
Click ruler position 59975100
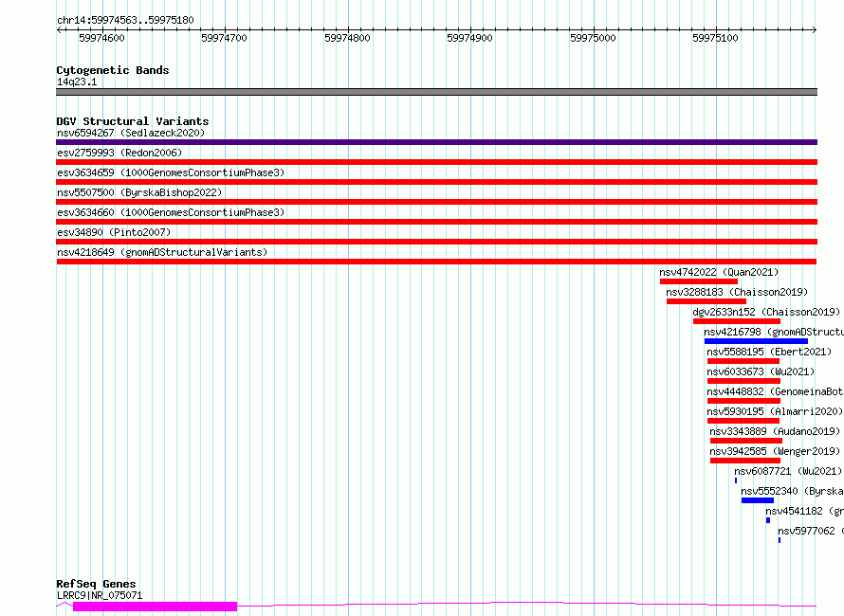point(715,38)
